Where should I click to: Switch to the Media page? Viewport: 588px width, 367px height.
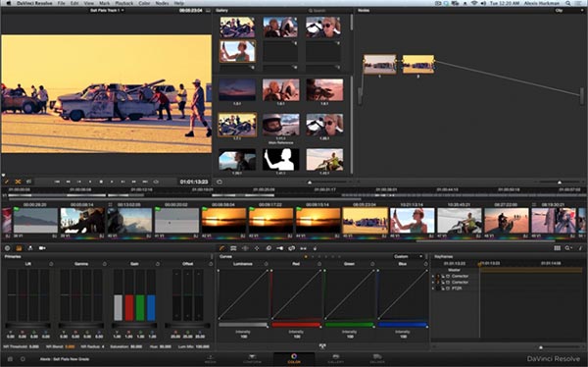pyautogui.click(x=211, y=359)
